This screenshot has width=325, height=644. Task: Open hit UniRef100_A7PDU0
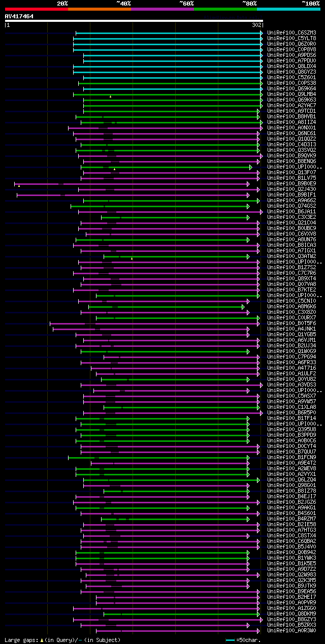click(291, 60)
